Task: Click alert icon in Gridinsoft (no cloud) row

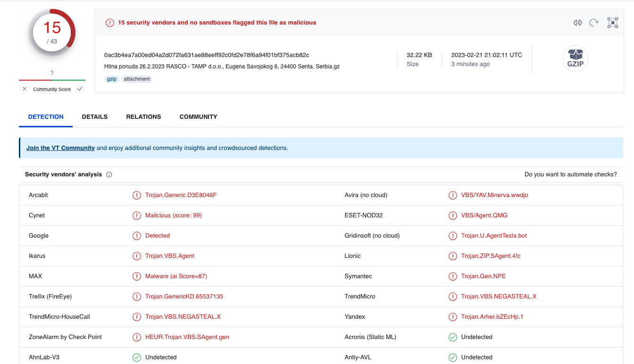Action: tap(453, 236)
